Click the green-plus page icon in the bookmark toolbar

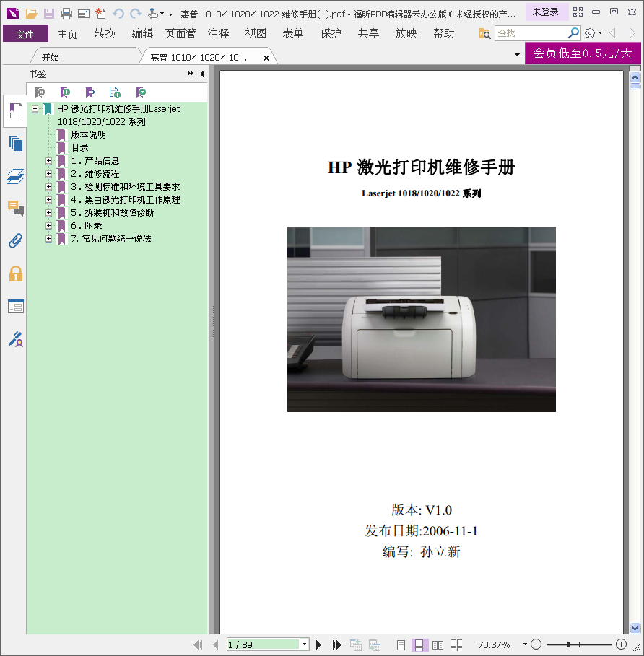(115, 92)
